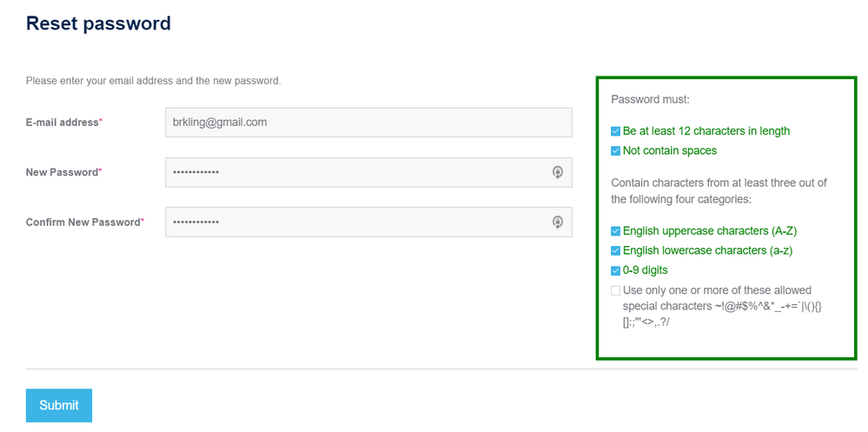
Task: Click the password manager icon in New Password
Action: pos(558,172)
